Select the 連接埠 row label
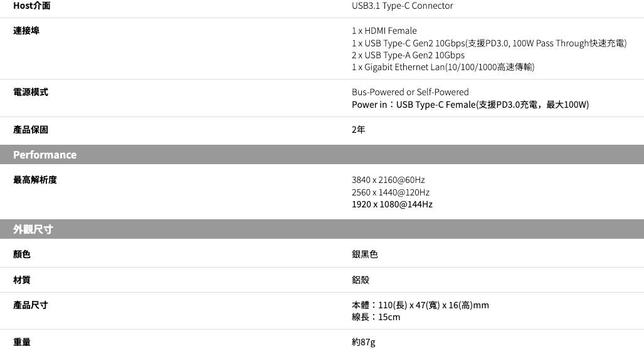Viewport: 644px width, 349px height. click(x=26, y=30)
